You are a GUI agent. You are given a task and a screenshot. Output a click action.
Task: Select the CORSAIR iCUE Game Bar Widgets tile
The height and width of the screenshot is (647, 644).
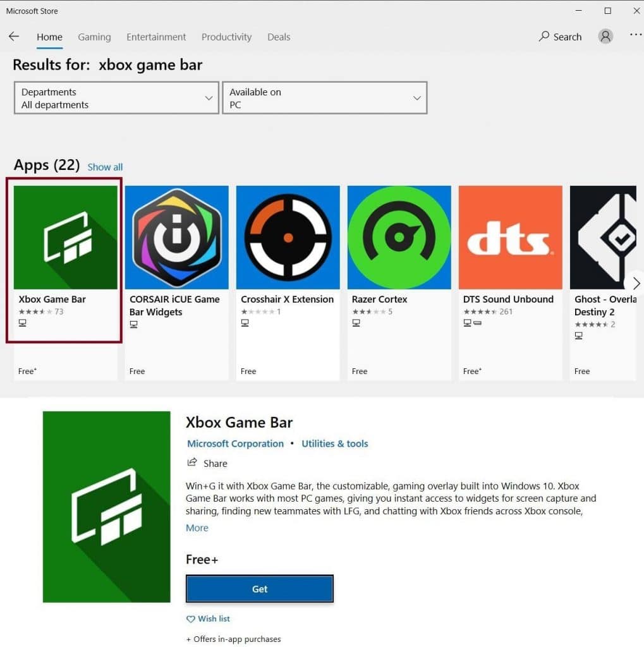point(176,237)
